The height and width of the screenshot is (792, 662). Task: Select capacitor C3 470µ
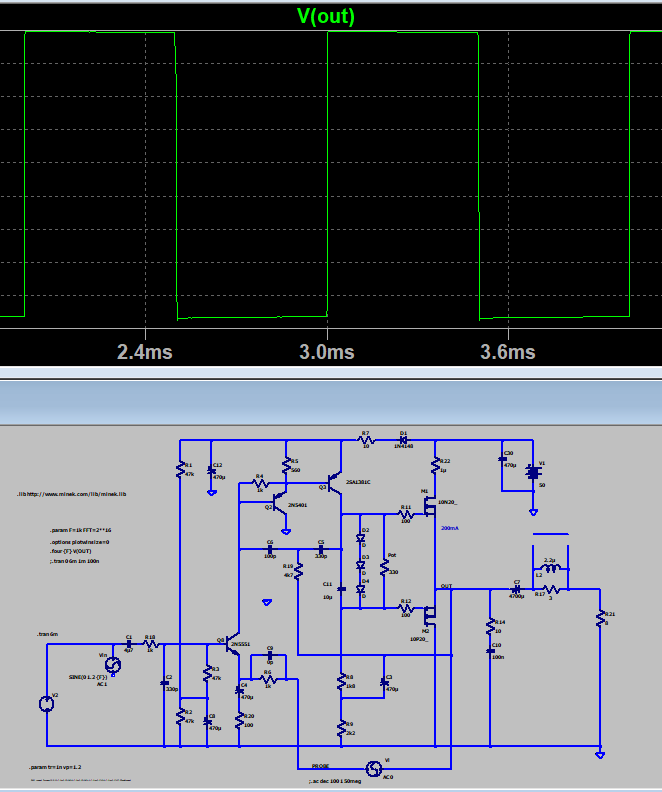384,682
